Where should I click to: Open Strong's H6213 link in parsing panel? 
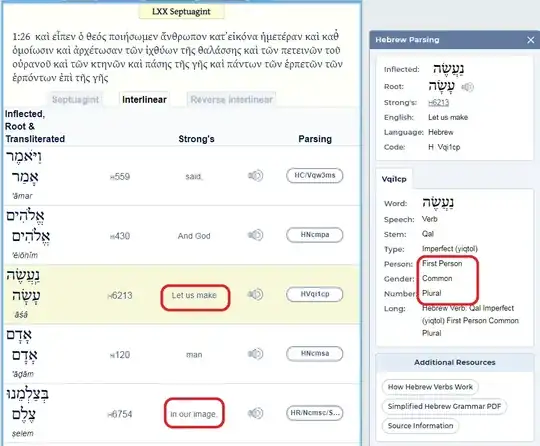[x=438, y=103]
